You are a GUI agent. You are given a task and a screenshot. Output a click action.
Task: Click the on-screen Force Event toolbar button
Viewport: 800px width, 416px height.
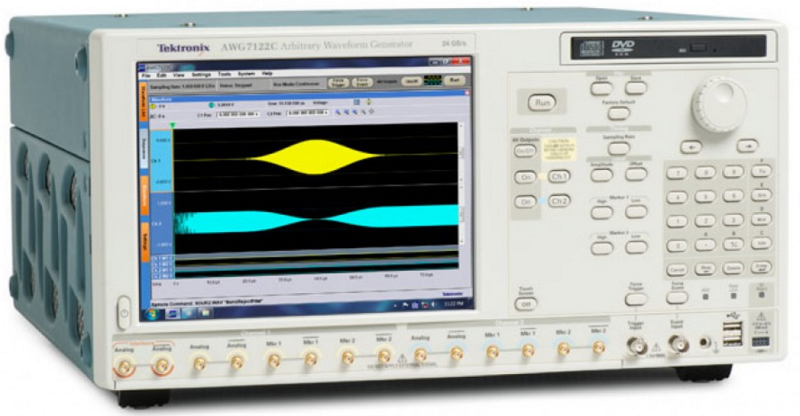click(x=362, y=82)
